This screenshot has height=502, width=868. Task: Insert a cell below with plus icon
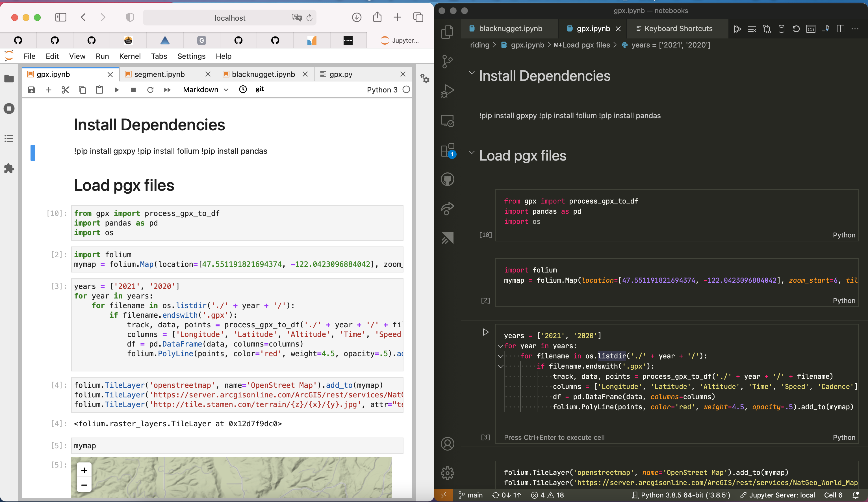(x=49, y=90)
